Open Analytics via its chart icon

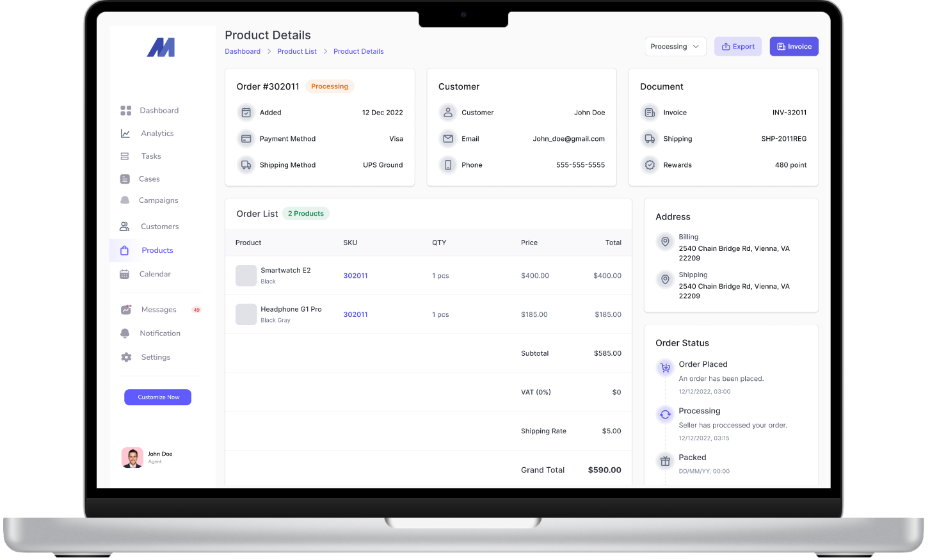pyautogui.click(x=125, y=134)
